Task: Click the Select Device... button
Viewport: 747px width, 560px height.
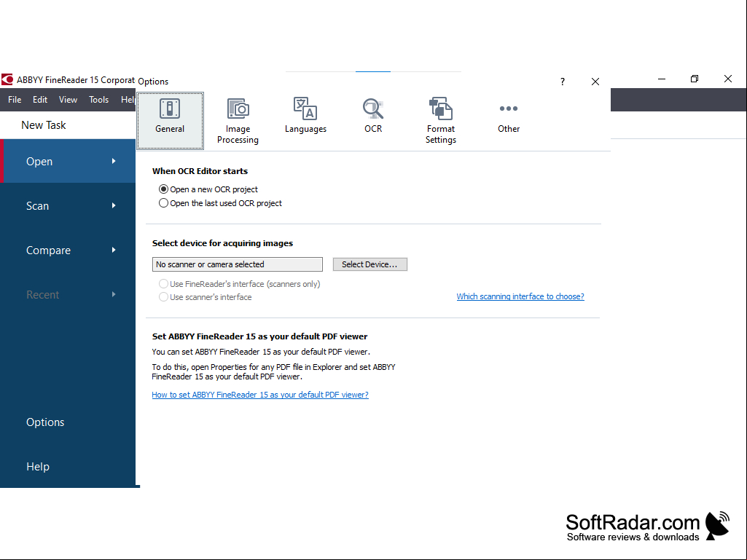Action: [370, 264]
